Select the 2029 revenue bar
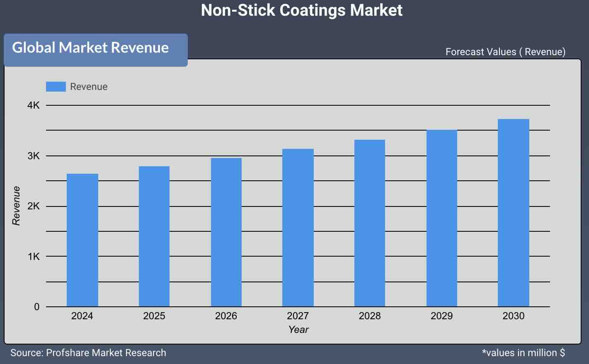Viewport: 589px width, 364px height. coord(442,218)
